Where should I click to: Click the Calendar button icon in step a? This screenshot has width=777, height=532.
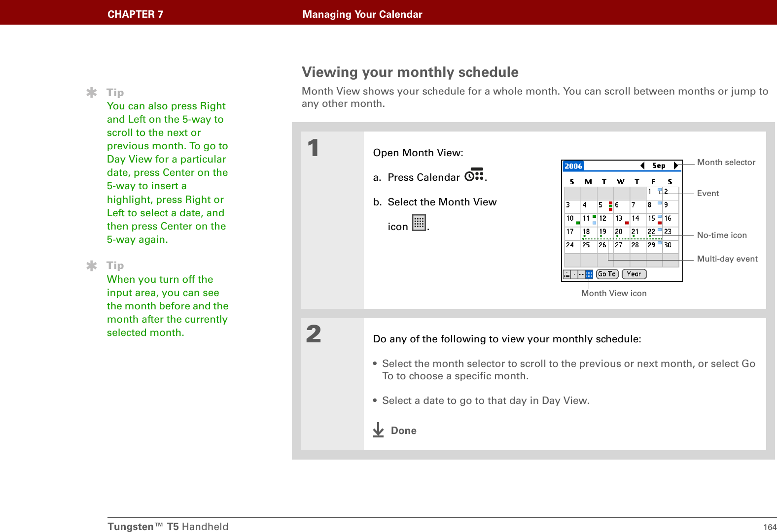(x=474, y=174)
